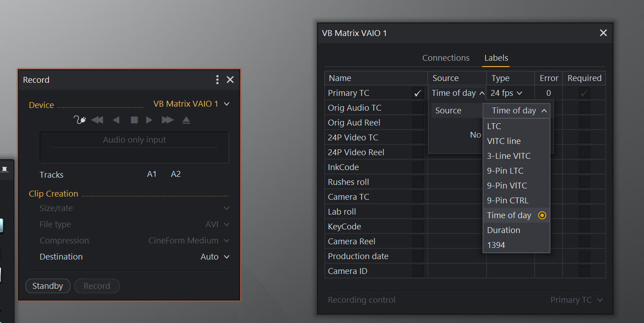
Task: Close the VB Matrix VAIO 1 window
Action: point(604,33)
